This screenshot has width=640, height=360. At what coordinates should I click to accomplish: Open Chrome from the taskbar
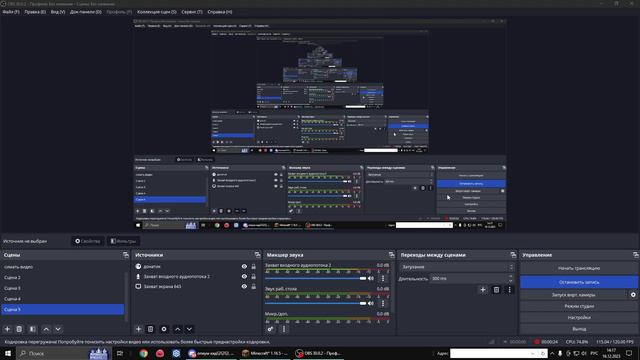coord(143,353)
